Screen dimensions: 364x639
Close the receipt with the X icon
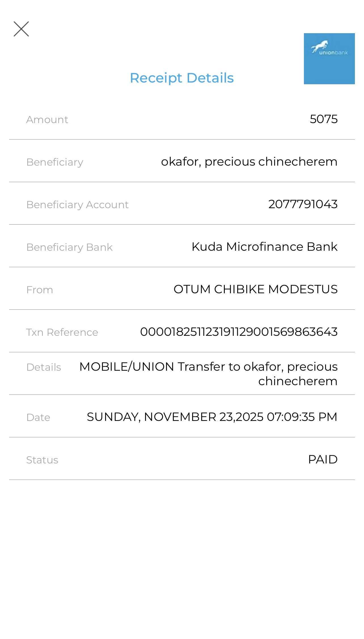[x=21, y=29]
